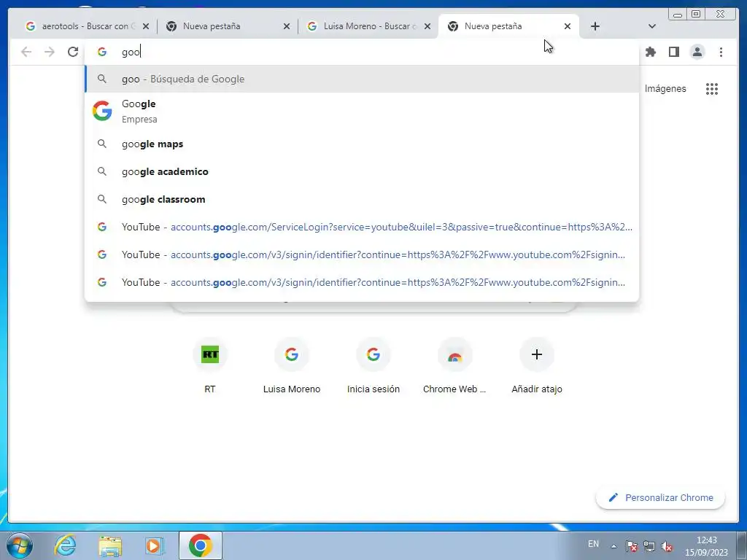The height and width of the screenshot is (560, 747).
Task: Toggle the side panel icon
Action: coord(673,52)
